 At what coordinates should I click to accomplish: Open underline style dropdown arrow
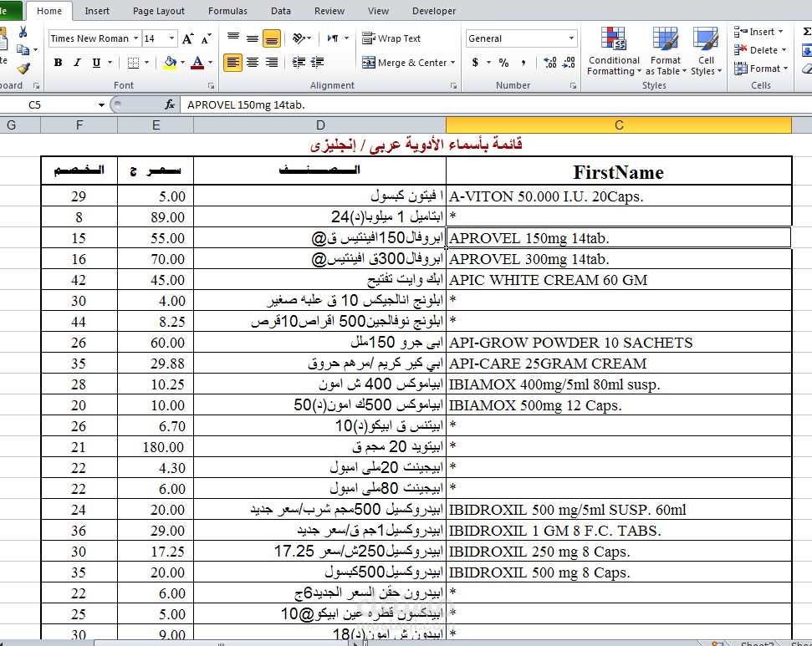click(x=110, y=63)
